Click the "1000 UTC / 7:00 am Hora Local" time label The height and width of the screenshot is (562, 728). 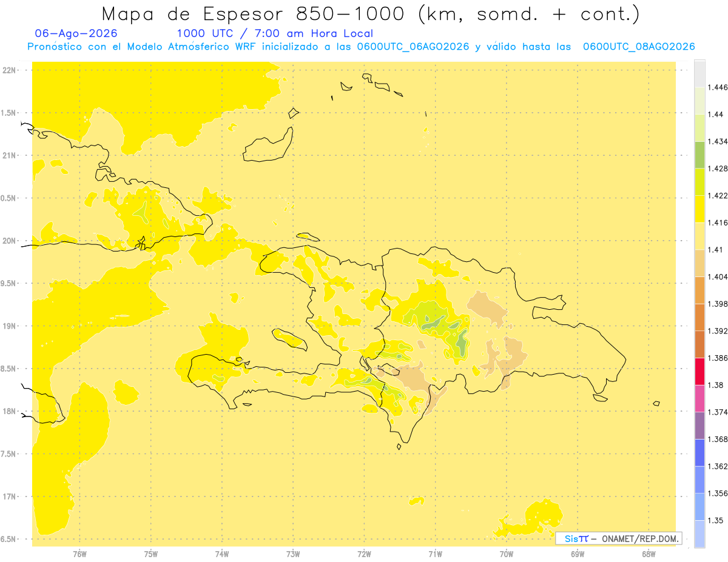[275, 33]
